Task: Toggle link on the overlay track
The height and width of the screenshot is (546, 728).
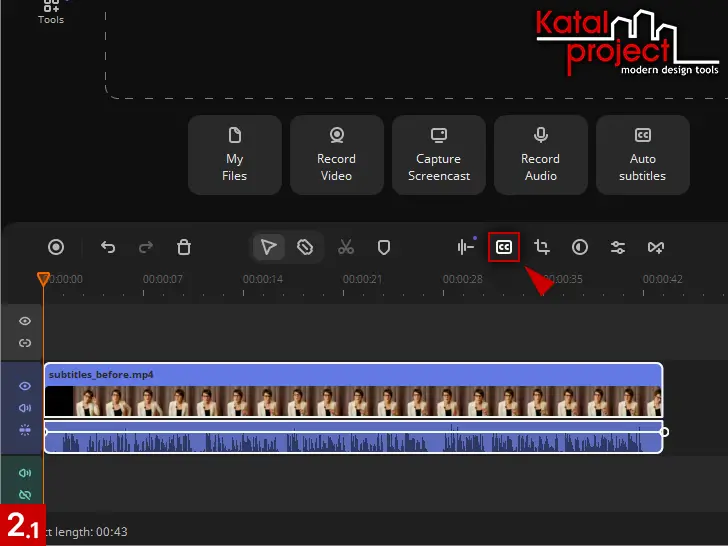Action: click(25, 343)
